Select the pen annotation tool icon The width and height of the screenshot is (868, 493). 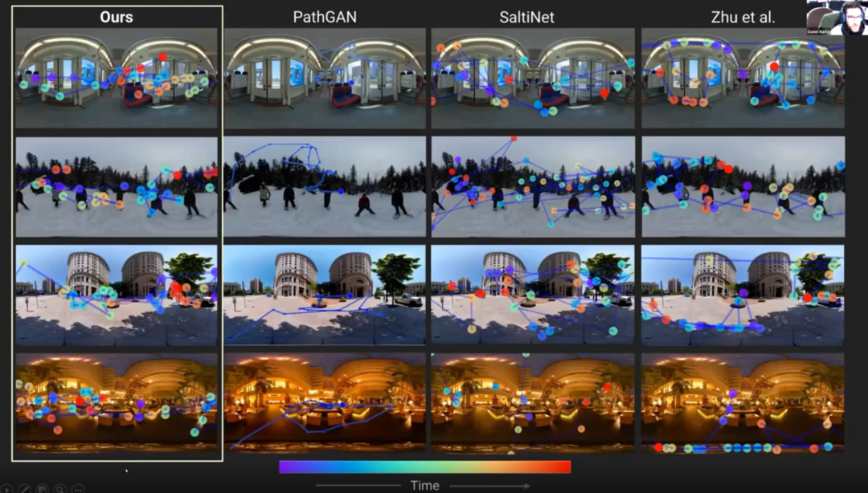point(24,488)
